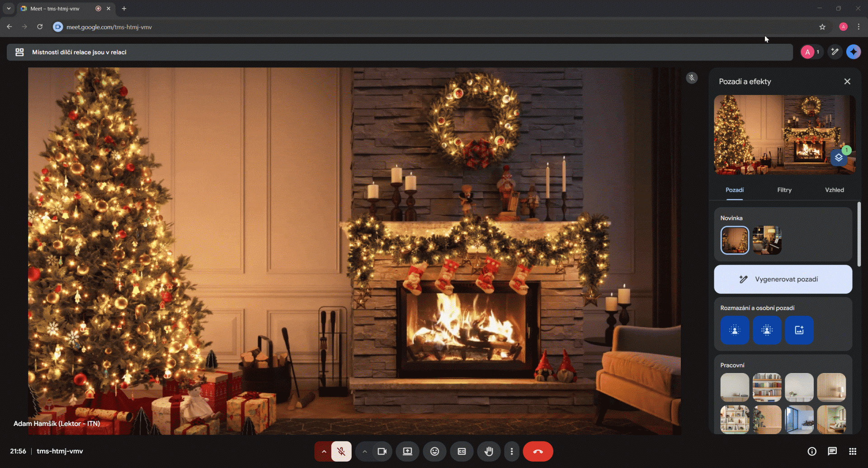
Task: Click the effects panel vertical scrollbar
Action: point(859,235)
